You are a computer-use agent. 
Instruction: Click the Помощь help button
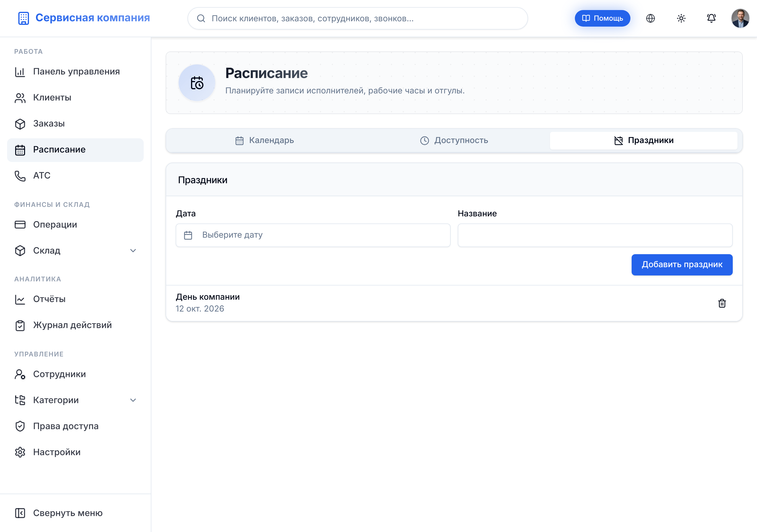[602, 18]
